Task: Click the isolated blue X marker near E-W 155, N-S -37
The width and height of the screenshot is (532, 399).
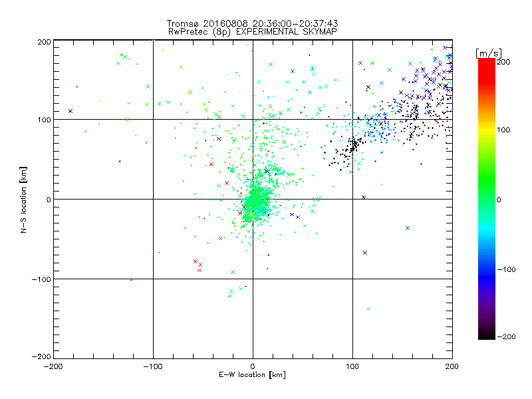Action: tap(408, 228)
